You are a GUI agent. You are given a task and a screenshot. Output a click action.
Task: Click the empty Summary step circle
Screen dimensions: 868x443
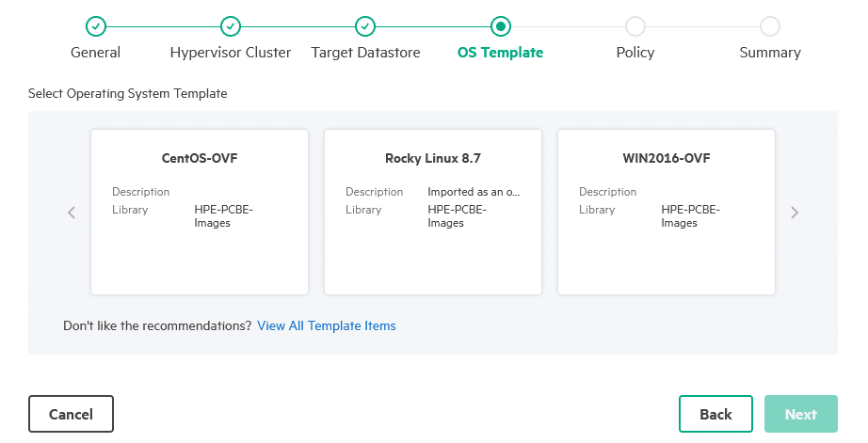coord(770,26)
